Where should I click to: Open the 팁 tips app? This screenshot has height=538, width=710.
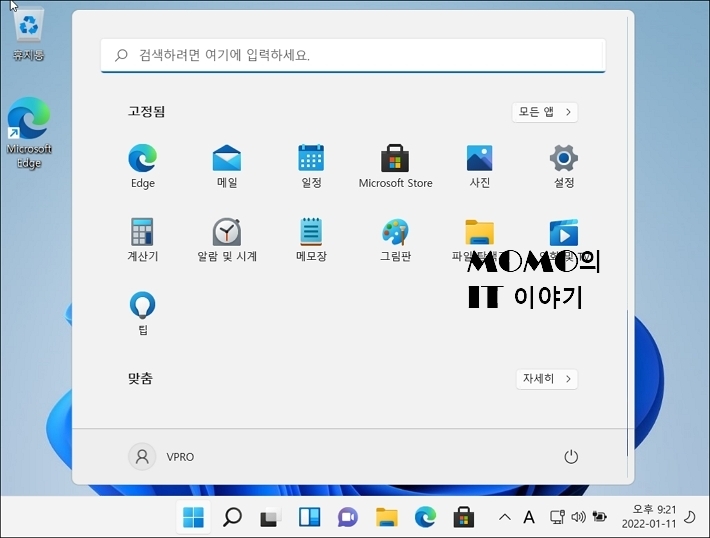(x=143, y=312)
